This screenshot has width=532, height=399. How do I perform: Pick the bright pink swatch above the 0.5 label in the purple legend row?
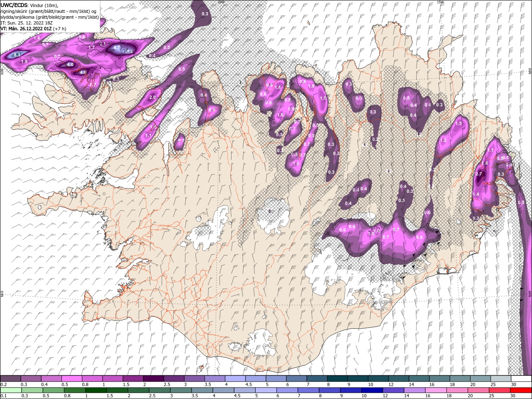72,379
